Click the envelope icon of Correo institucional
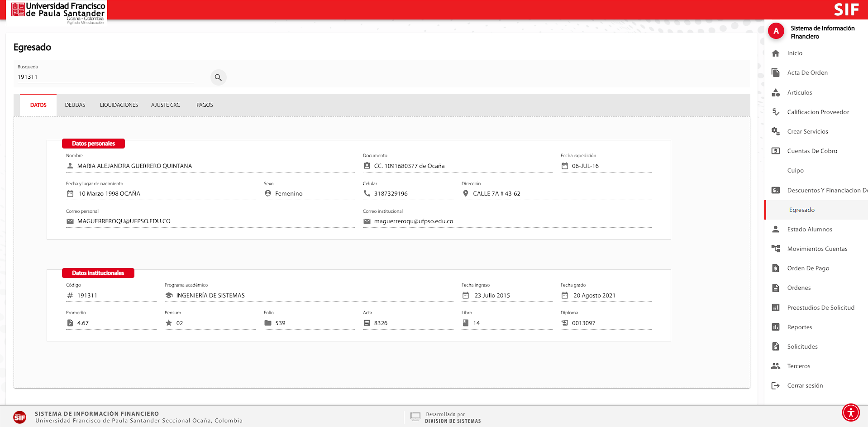This screenshot has width=868, height=427. tap(367, 221)
